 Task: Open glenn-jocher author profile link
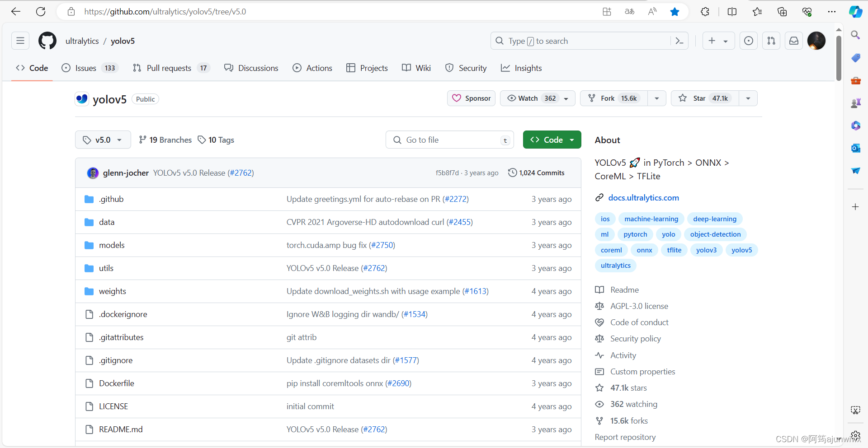(x=126, y=173)
